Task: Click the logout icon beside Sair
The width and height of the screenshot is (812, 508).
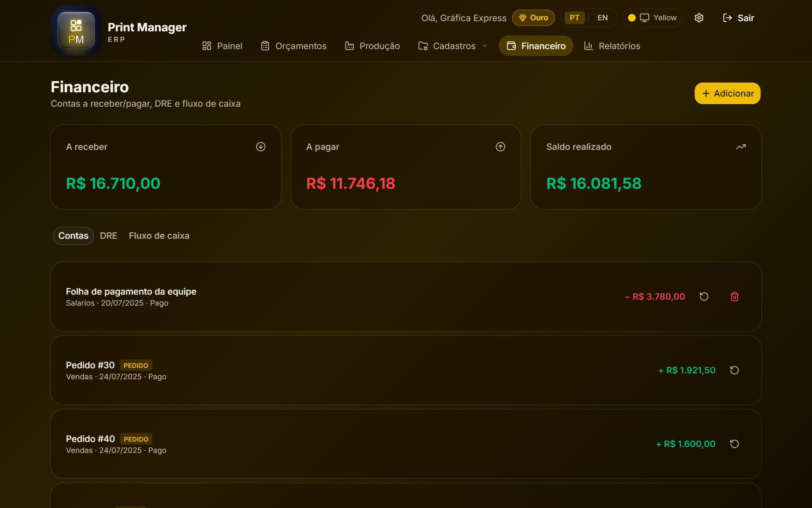Action: 727,18
